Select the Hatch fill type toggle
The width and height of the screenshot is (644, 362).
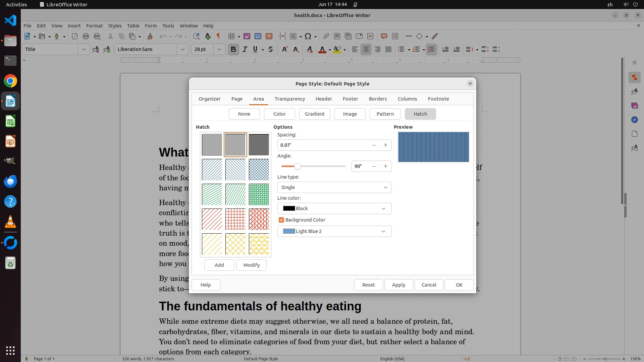pyautogui.click(x=420, y=114)
